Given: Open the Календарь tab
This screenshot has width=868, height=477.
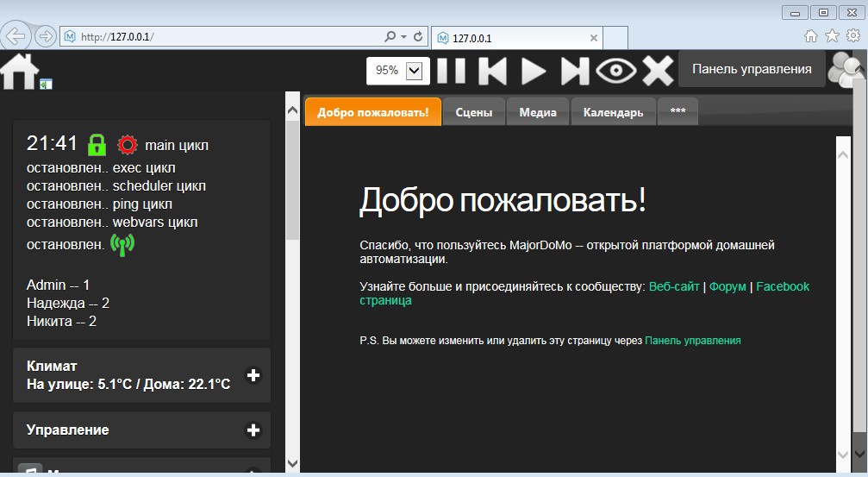Looking at the screenshot, I should click(x=613, y=112).
